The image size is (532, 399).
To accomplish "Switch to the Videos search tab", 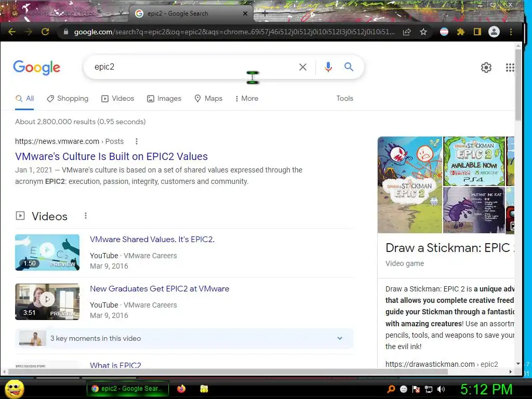I will pyautogui.click(x=118, y=98).
